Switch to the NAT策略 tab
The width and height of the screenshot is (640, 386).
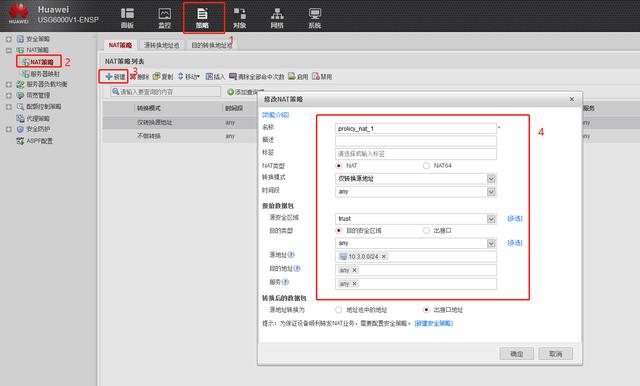120,45
